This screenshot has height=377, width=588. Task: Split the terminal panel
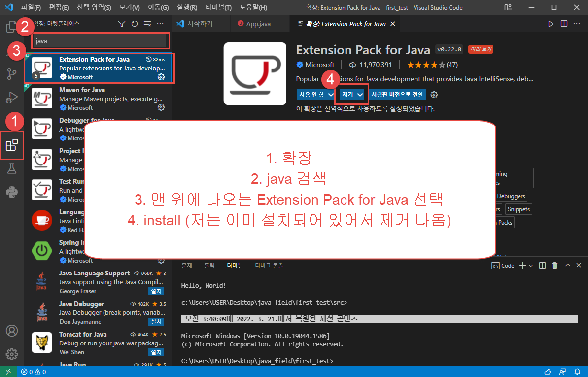[542, 266]
